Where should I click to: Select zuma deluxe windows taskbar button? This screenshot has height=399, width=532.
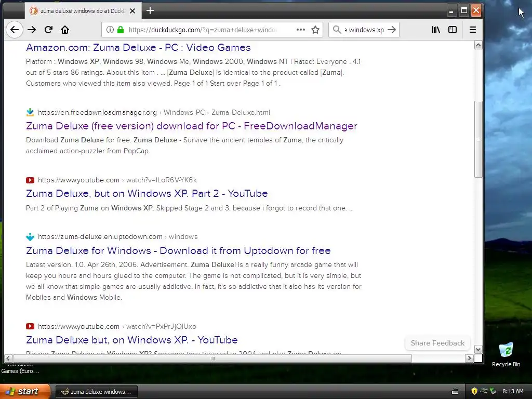[96, 392]
